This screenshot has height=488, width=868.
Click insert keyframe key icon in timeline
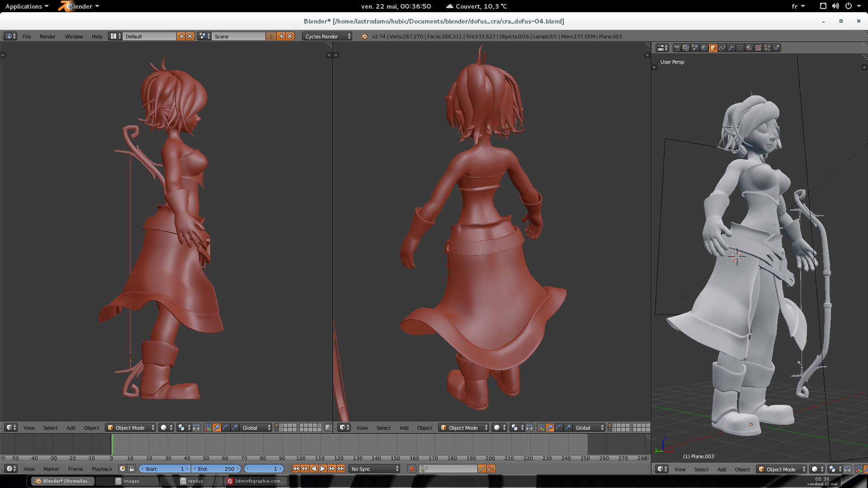[482, 469]
